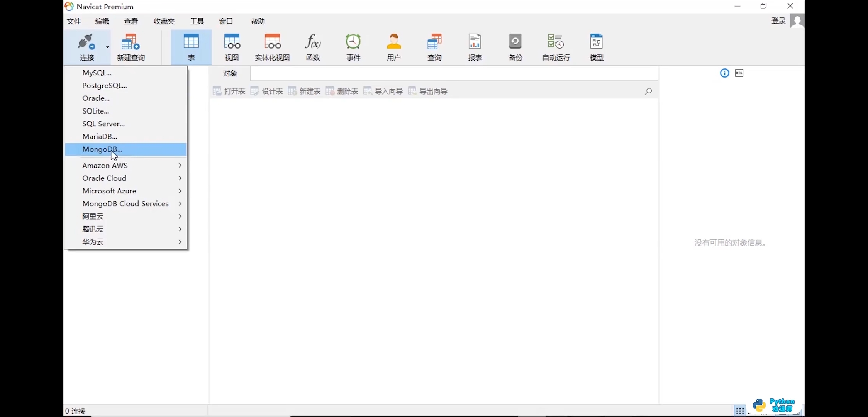Show the DDL panel icon

tap(739, 73)
